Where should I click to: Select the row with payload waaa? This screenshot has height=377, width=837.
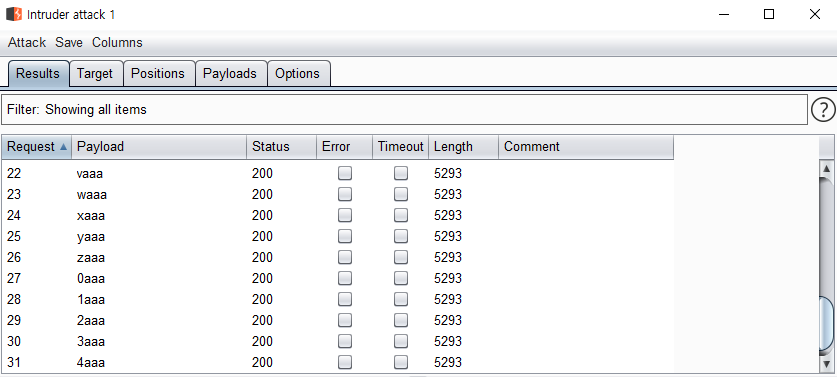(338, 194)
